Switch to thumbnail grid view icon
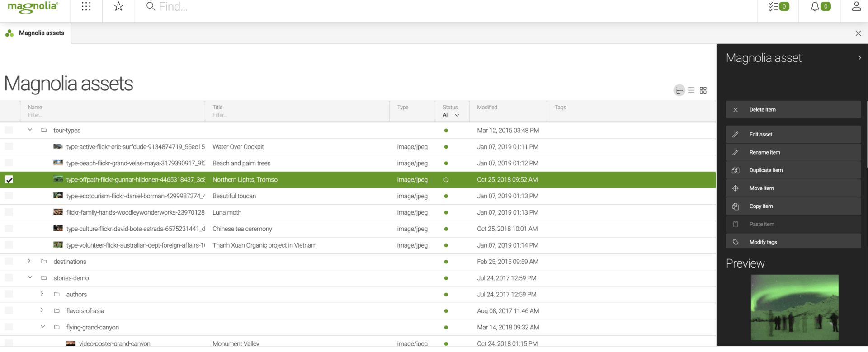This screenshot has width=868, height=352. tap(703, 90)
